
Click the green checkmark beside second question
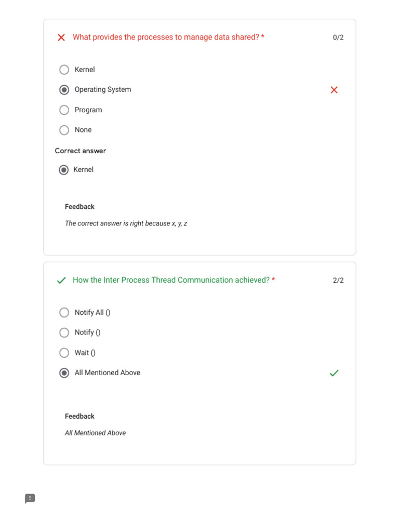[x=61, y=281]
